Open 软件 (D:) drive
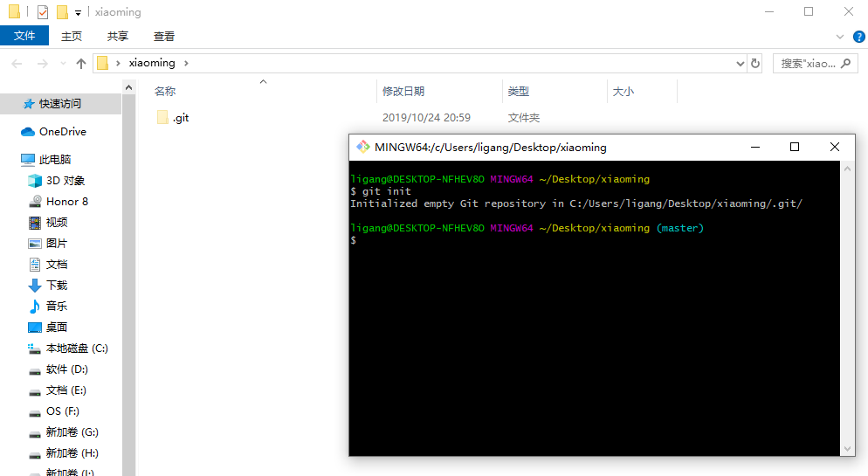 (x=60, y=369)
